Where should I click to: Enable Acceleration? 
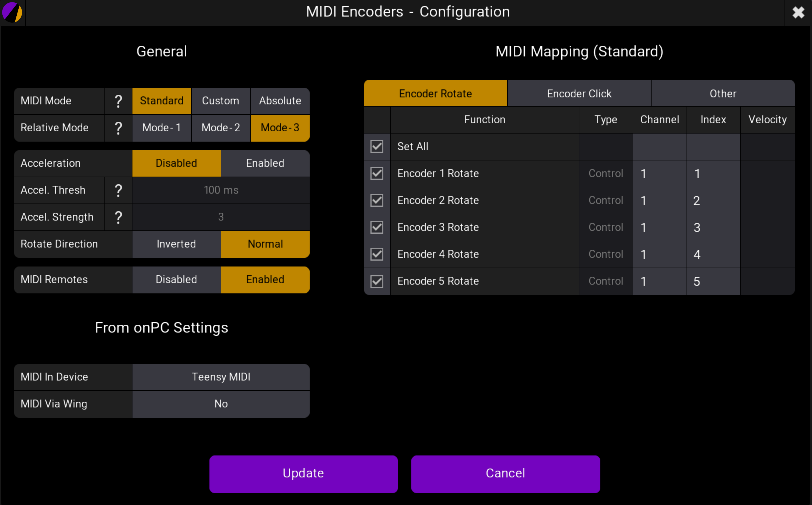click(265, 163)
